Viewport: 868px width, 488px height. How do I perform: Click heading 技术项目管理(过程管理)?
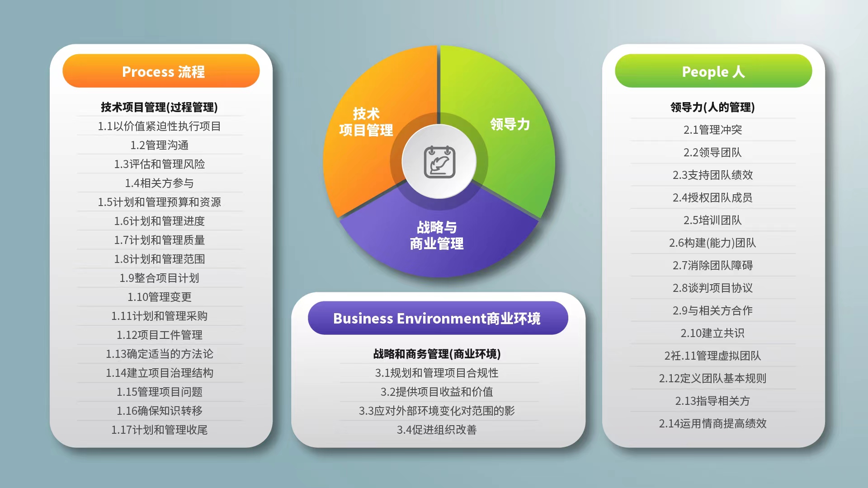click(x=160, y=107)
